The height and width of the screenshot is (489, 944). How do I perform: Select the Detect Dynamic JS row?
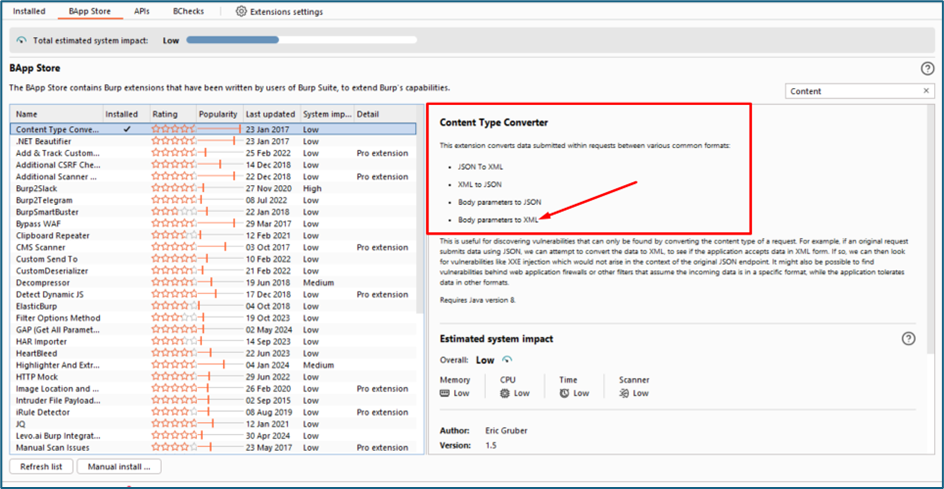pyautogui.click(x=213, y=294)
